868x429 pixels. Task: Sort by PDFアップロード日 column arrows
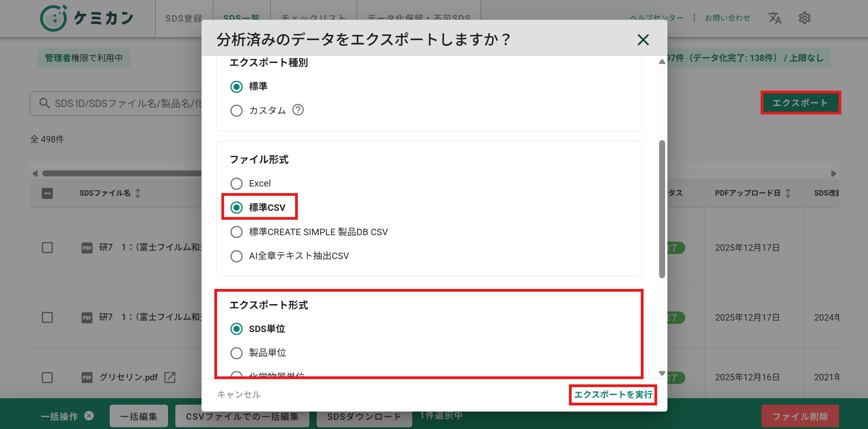point(788,193)
